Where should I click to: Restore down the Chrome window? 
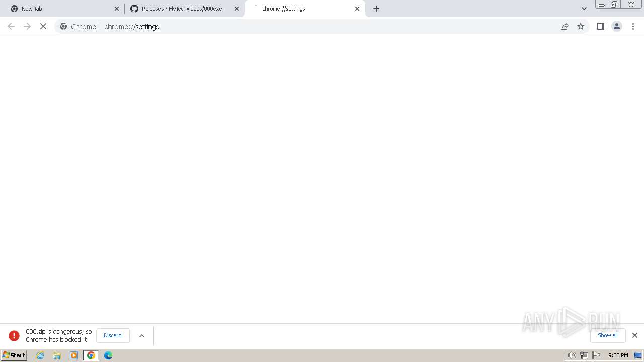point(614,5)
